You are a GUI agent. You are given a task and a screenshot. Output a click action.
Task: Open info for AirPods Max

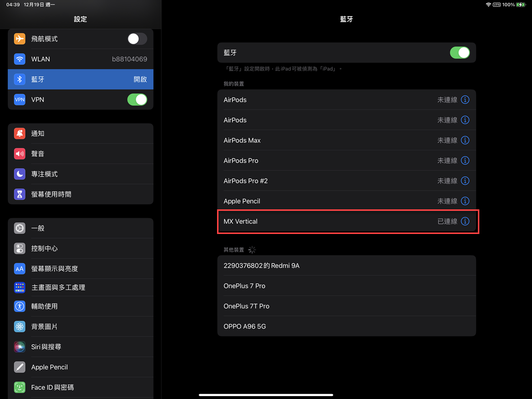465,140
